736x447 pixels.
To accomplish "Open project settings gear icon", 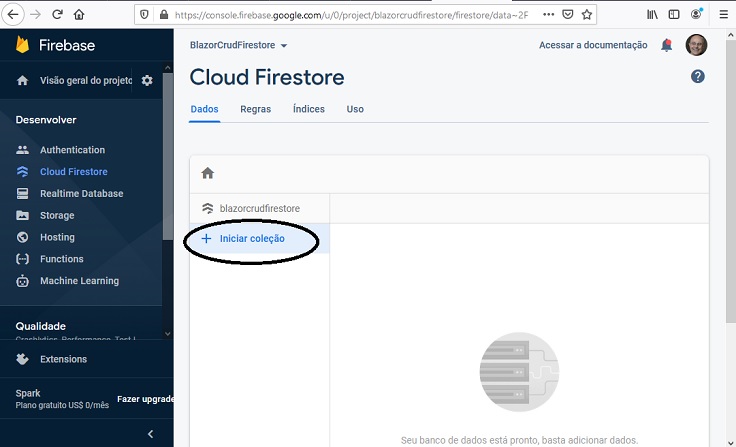I will click(x=147, y=80).
